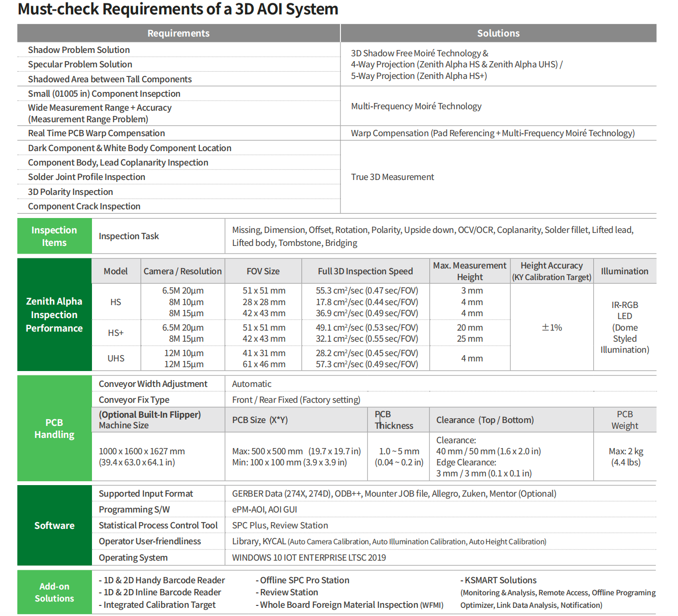Click the green "Inspection Items" section label
The height and width of the screenshot is (616, 678).
coord(54,236)
